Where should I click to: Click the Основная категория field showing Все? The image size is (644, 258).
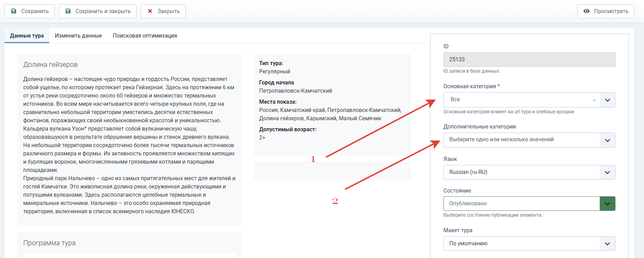pos(522,100)
